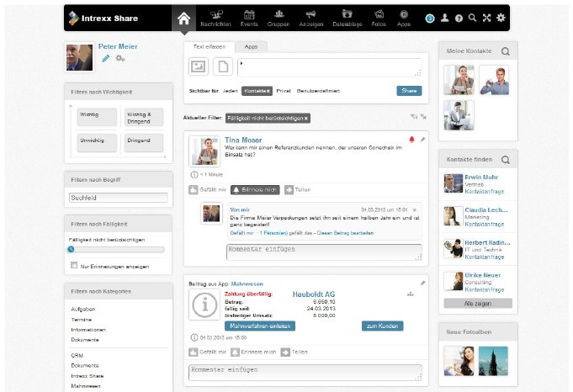Click the Intrexx Share logo
573x392 pixels.
(x=103, y=19)
